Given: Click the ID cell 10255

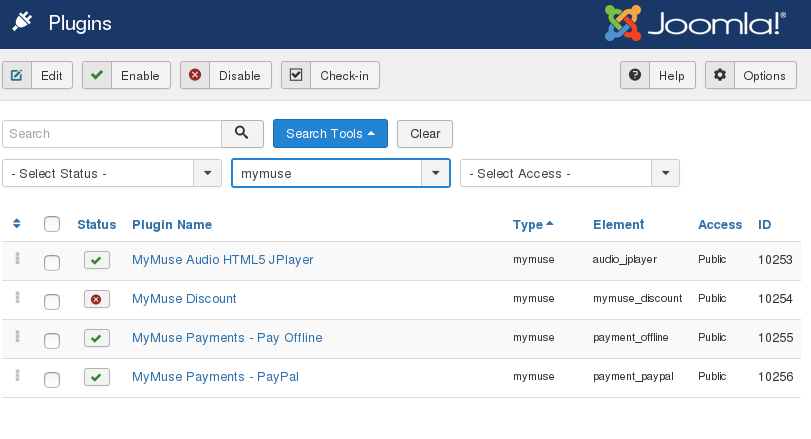Looking at the screenshot, I should 775,338.
